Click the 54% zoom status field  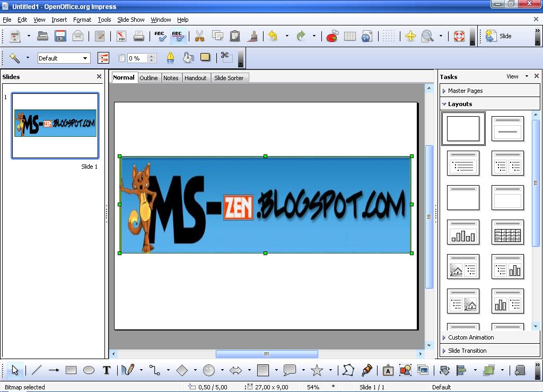point(313,387)
